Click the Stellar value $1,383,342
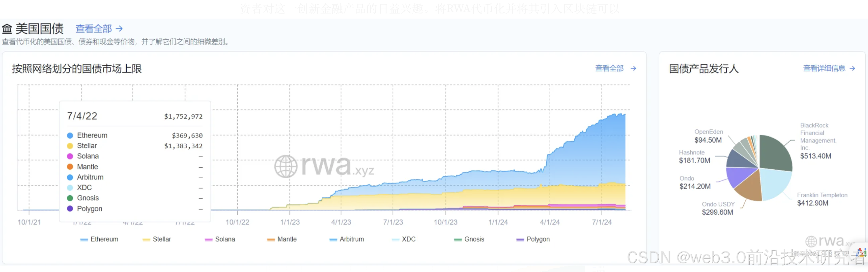This screenshot has width=868, height=272. click(x=183, y=146)
